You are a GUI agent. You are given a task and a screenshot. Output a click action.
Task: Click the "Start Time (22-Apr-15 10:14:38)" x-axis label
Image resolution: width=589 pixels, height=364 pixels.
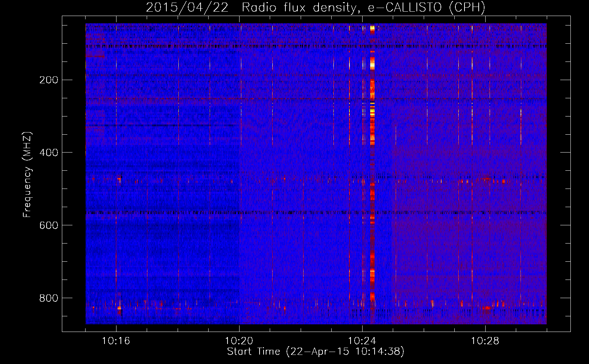(316, 352)
